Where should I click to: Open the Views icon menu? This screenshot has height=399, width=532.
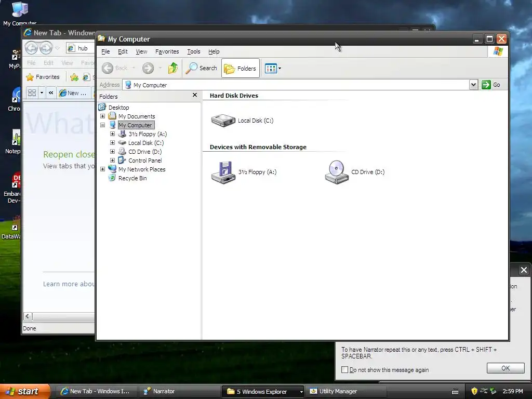(272, 68)
